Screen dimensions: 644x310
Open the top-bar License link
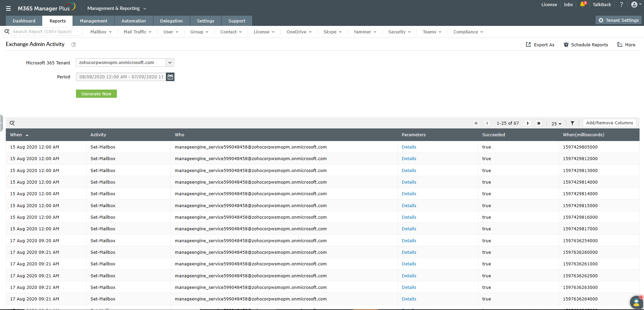pos(549,4)
